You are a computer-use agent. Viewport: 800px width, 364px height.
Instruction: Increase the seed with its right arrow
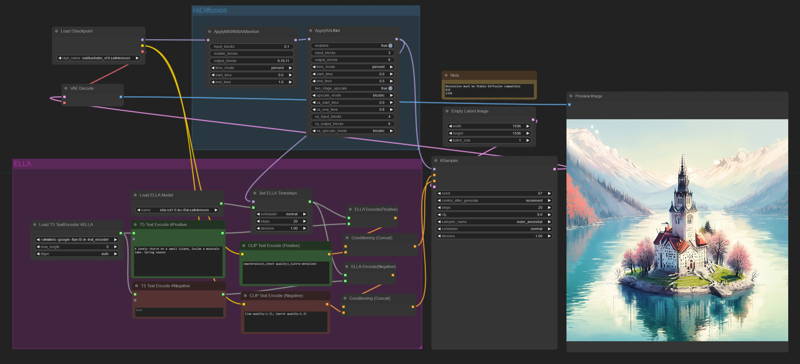point(549,193)
